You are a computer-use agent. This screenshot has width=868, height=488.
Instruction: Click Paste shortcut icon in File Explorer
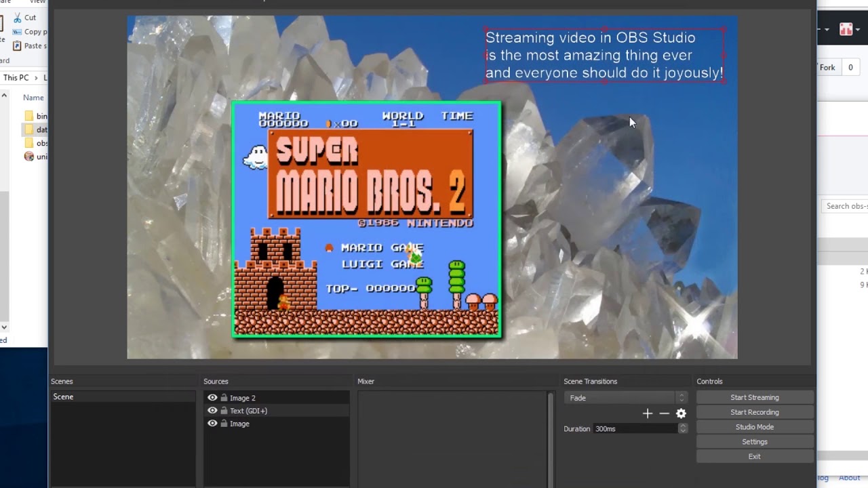[x=18, y=46]
